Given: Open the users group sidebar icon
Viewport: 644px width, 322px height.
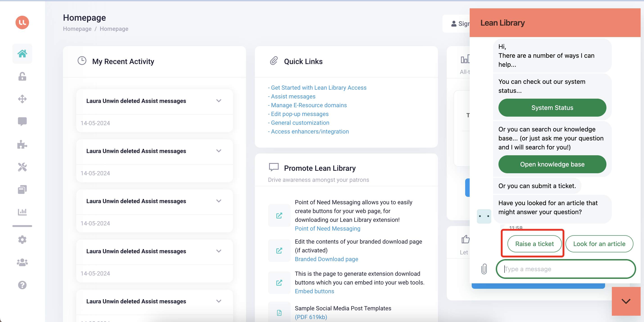Looking at the screenshot, I should pyautogui.click(x=22, y=262).
